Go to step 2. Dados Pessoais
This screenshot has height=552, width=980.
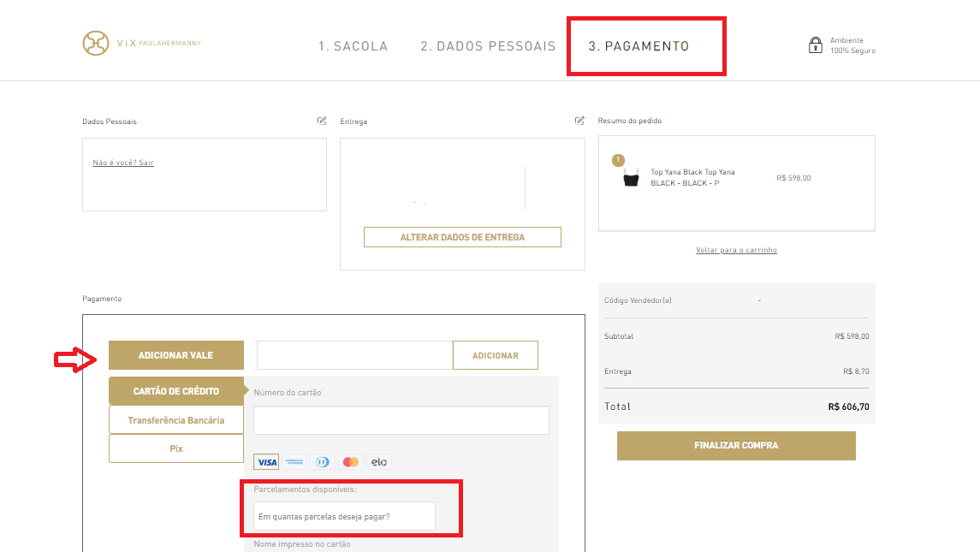pyautogui.click(x=488, y=46)
